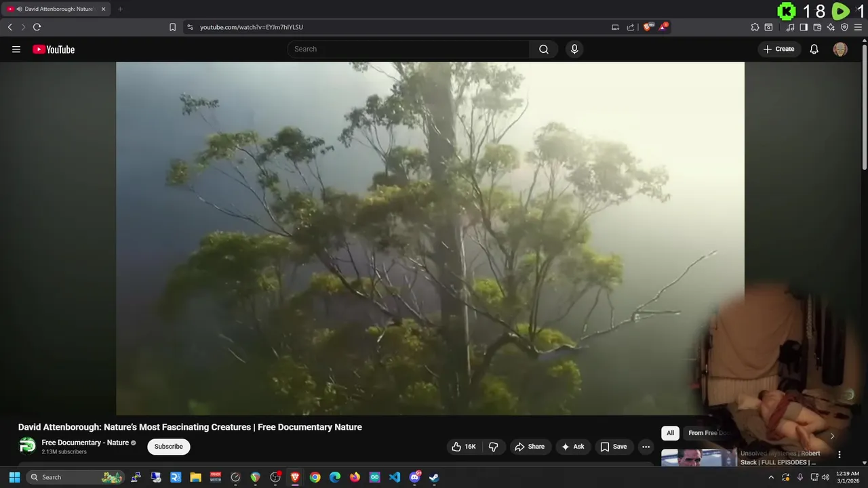868x488 pixels.
Task: Open Brave Rewards triangle icon
Action: coord(663,27)
